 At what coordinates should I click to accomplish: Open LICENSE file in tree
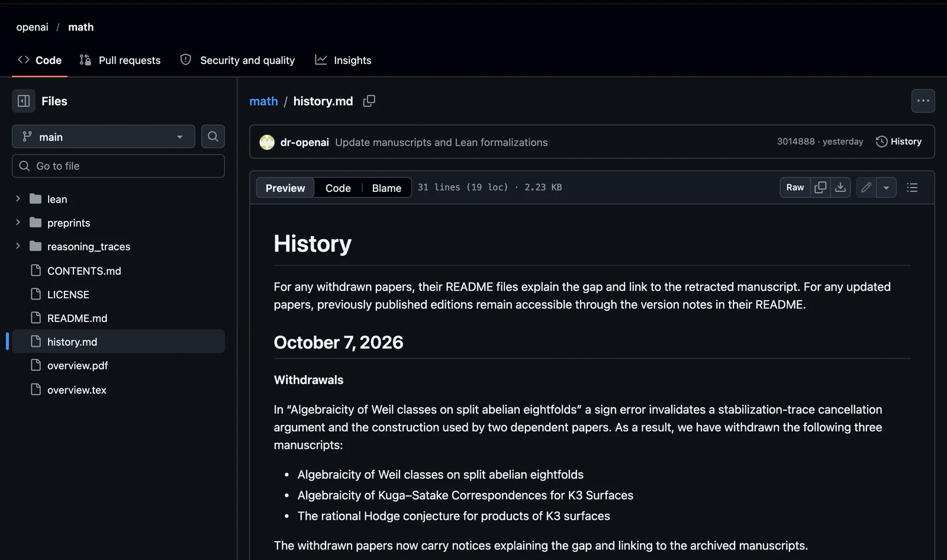pos(68,294)
